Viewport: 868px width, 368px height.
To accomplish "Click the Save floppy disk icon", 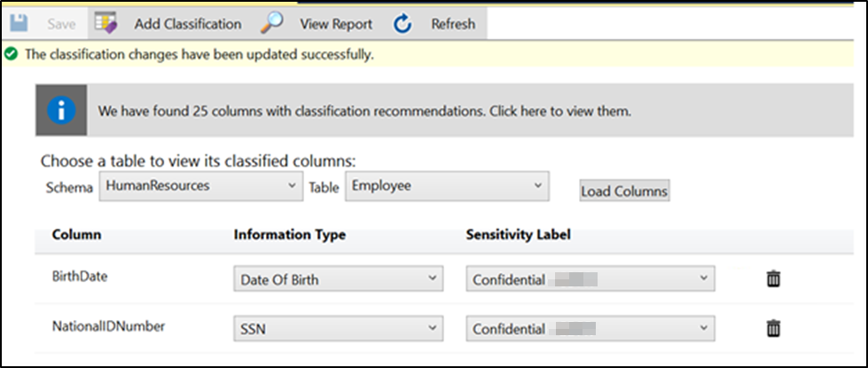I will tap(17, 24).
